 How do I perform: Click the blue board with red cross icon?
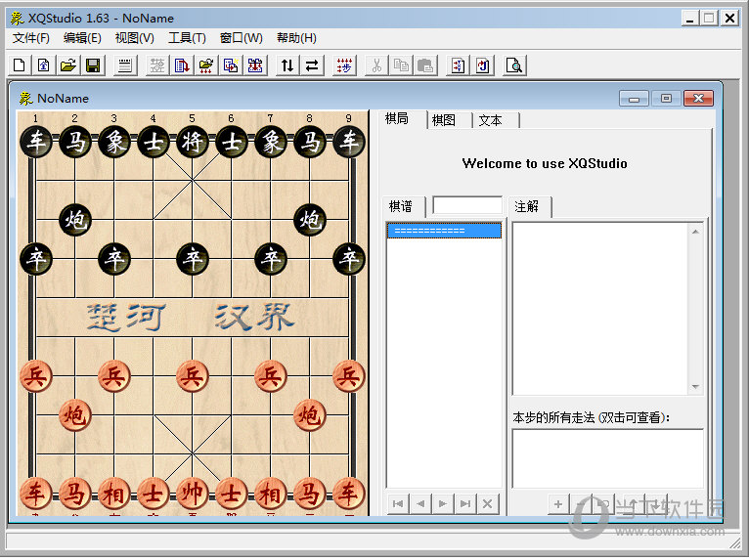(255, 65)
